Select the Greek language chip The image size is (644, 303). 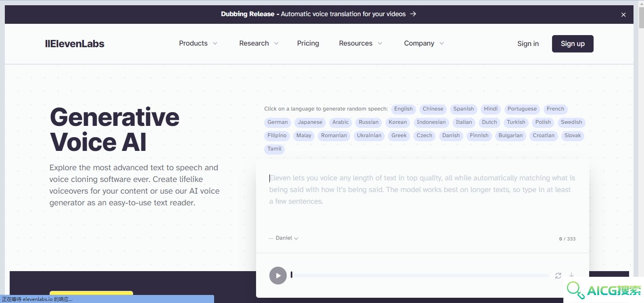pyautogui.click(x=399, y=136)
